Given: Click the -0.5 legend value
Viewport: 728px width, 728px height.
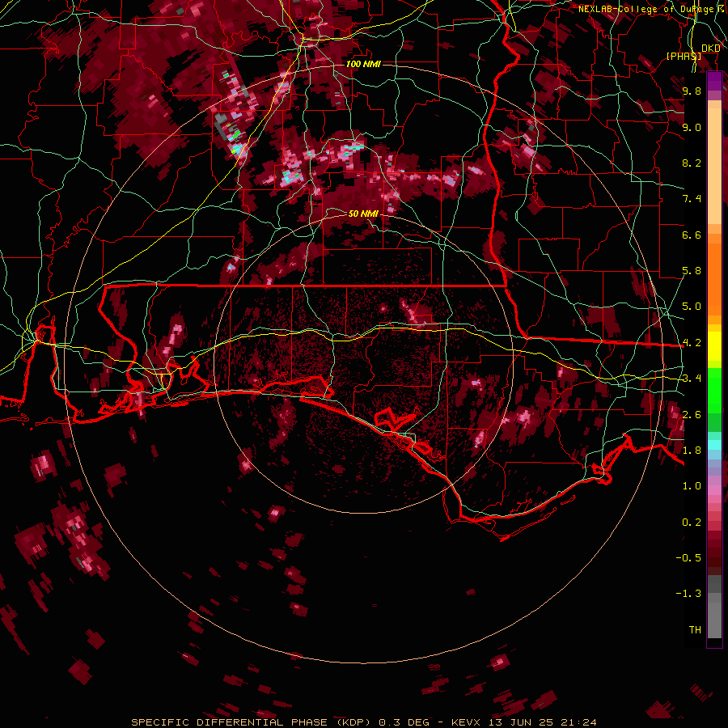Looking at the screenshot, I should [x=688, y=558].
